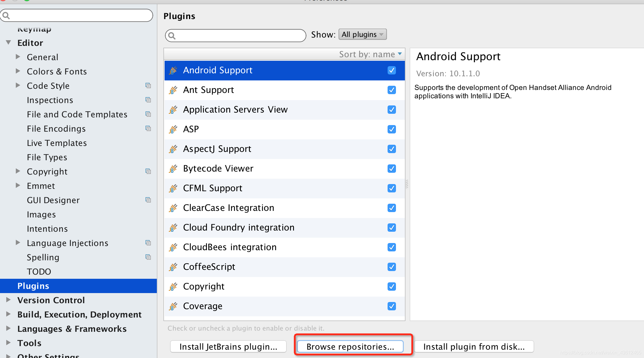The image size is (644, 358).
Task: Focus the plugins search field
Action: click(x=236, y=36)
